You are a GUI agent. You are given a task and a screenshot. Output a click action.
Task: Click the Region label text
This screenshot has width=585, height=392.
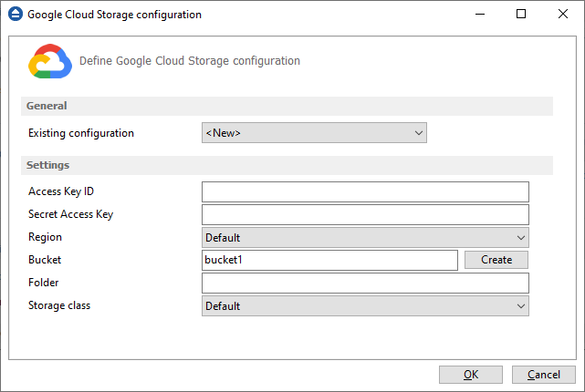point(45,237)
